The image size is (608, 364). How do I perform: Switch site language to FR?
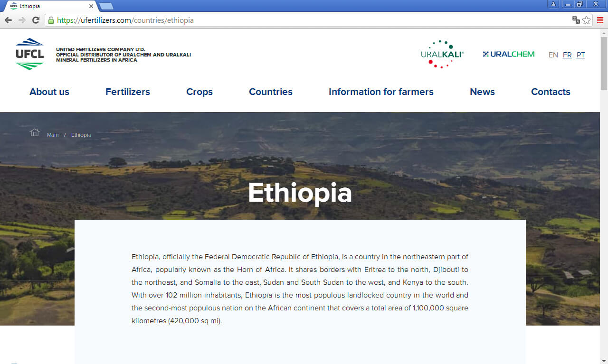(x=567, y=55)
